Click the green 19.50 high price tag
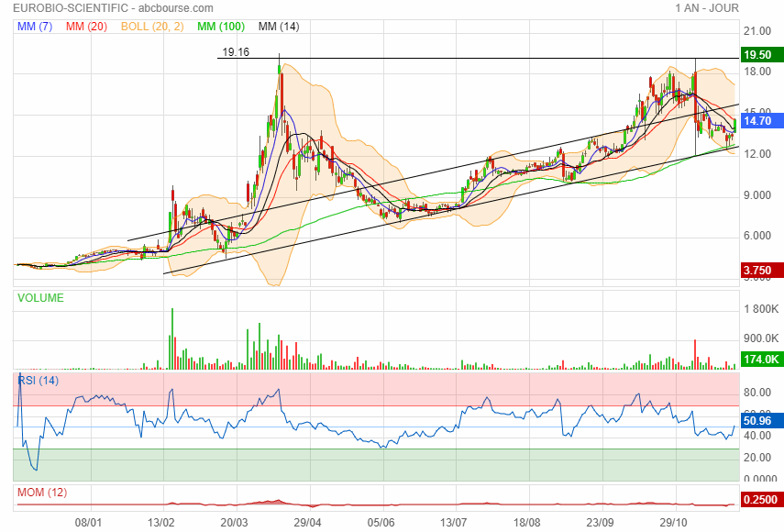Image resolution: width=784 pixels, height=532 pixels. click(x=759, y=55)
